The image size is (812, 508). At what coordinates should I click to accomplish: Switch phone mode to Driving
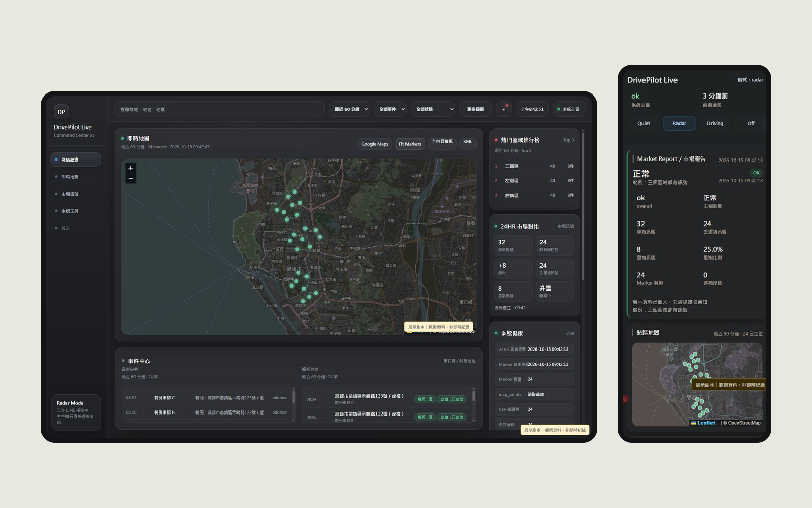pyautogui.click(x=715, y=123)
